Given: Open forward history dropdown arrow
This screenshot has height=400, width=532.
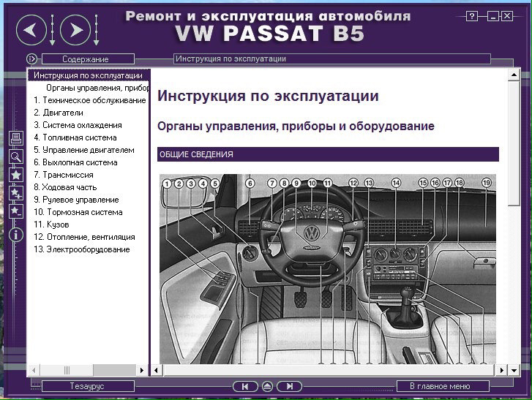Looking at the screenshot, I should click(x=97, y=30).
